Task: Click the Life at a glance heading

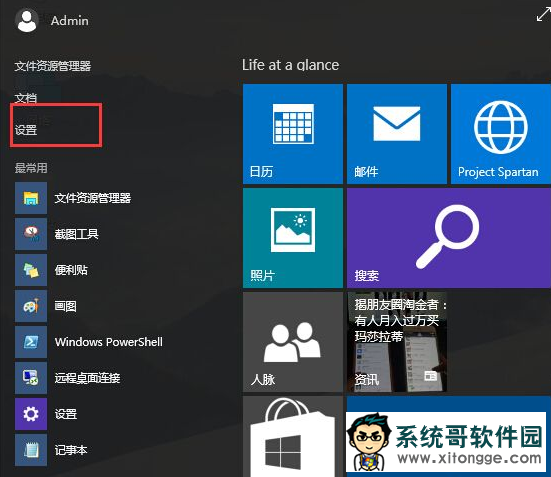Action: pyautogui.click(x=291, y=65)
